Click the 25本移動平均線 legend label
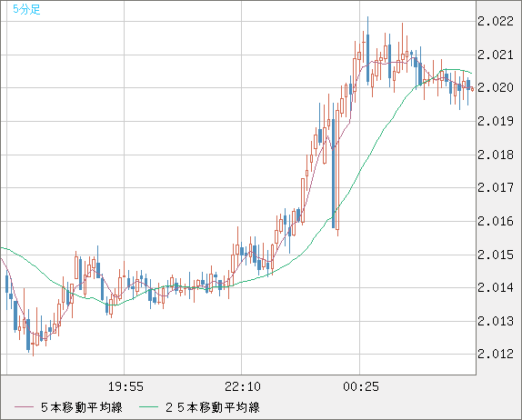Image resolution: width=522 pixels, height=420 pixels. click(213, 407)
